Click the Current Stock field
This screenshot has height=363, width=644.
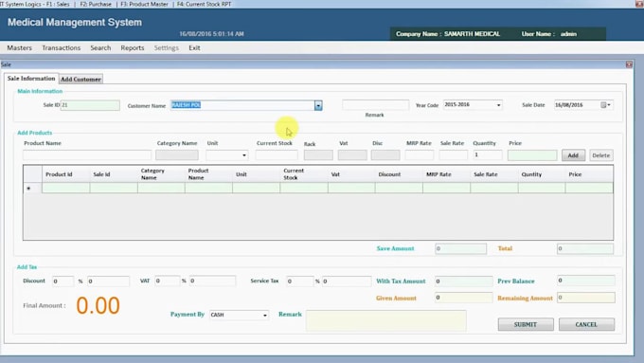[277, 155]
